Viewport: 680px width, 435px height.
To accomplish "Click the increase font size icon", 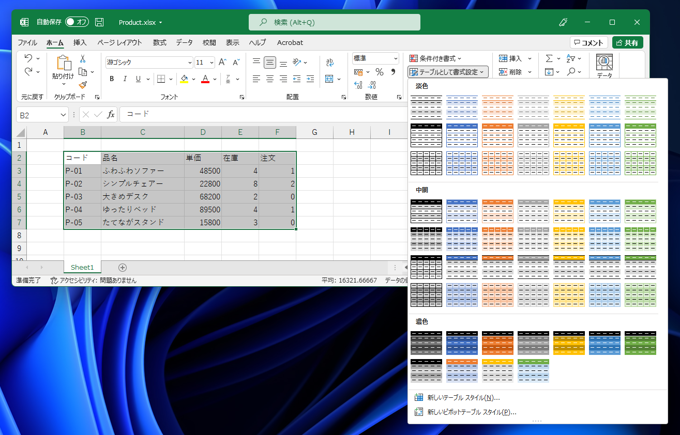I will pyautogui.click(x=223, y=62).
